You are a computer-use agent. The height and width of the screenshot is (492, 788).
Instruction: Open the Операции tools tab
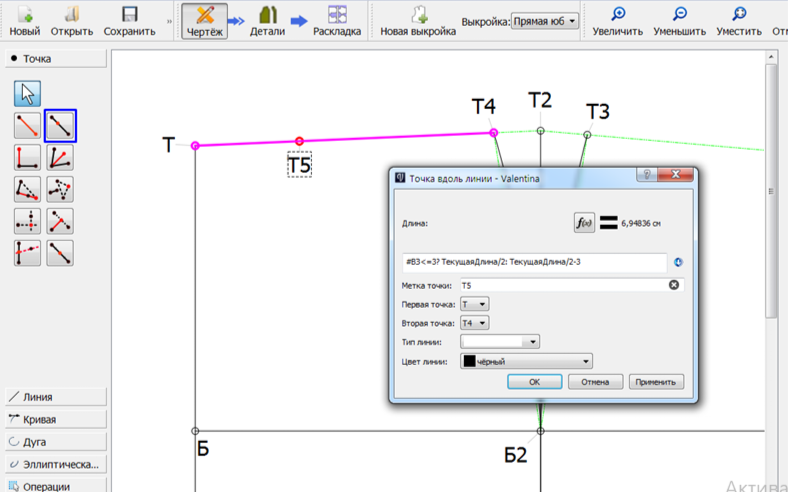(x=56, y=486)
